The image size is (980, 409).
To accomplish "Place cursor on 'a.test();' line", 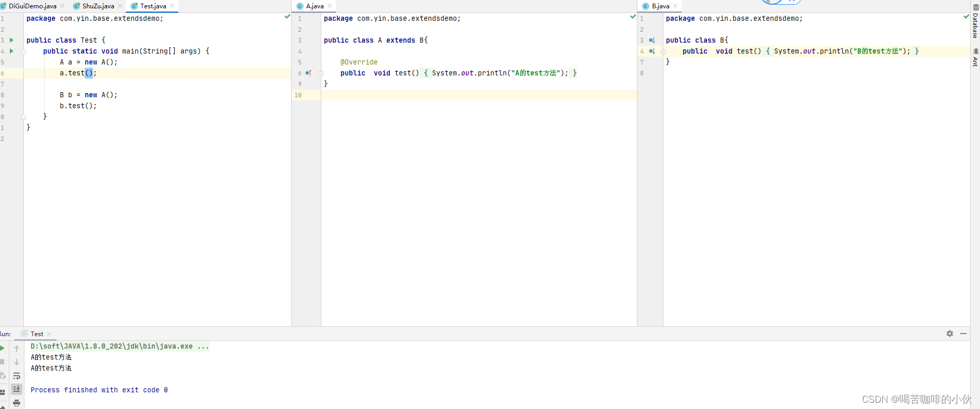I will point(78,73).
